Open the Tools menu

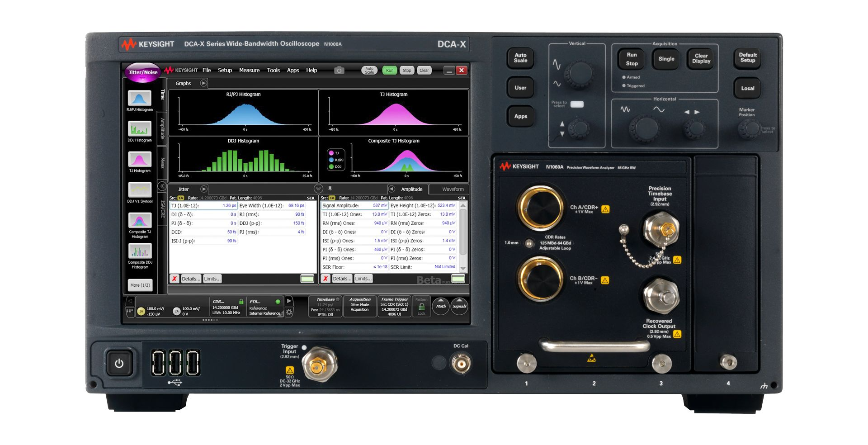point(274,70)
